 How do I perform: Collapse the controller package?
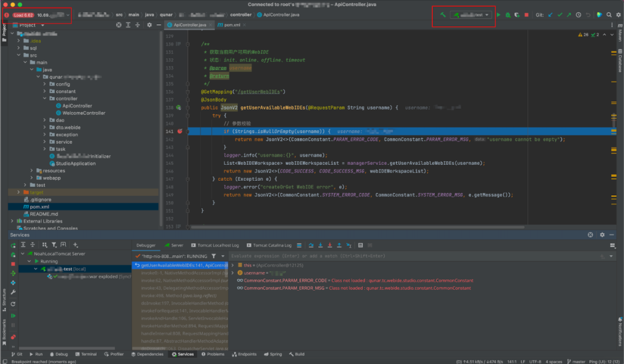point(44,98)
